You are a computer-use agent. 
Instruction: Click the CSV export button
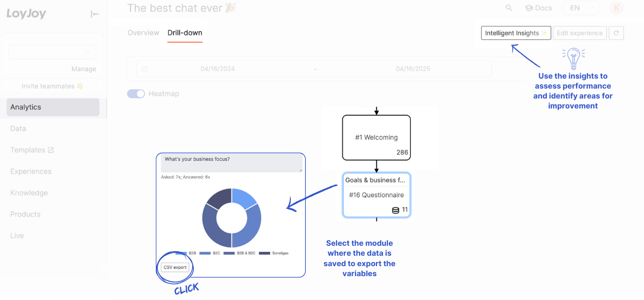(175, 267)
